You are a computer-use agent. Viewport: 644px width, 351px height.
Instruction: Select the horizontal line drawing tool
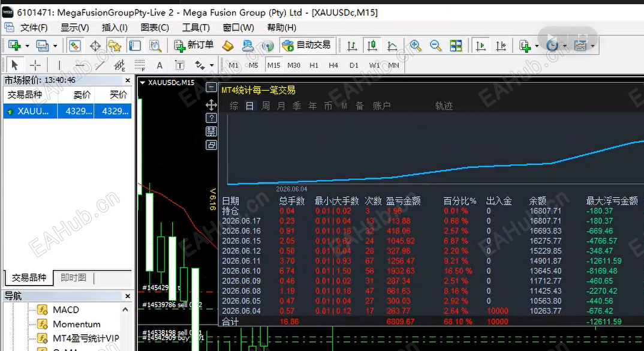pyautogui.click(x=80, y=65)
